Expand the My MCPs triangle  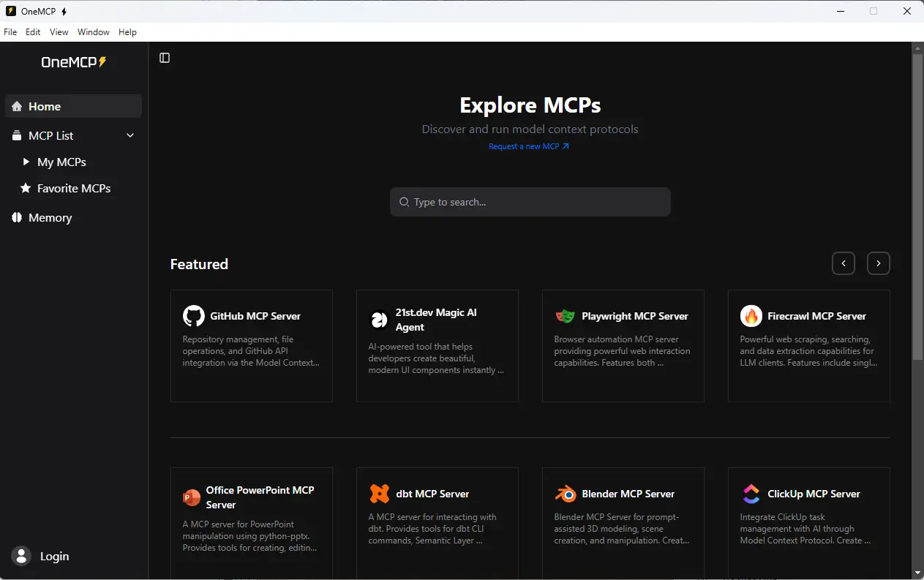(x=26, y=162)
